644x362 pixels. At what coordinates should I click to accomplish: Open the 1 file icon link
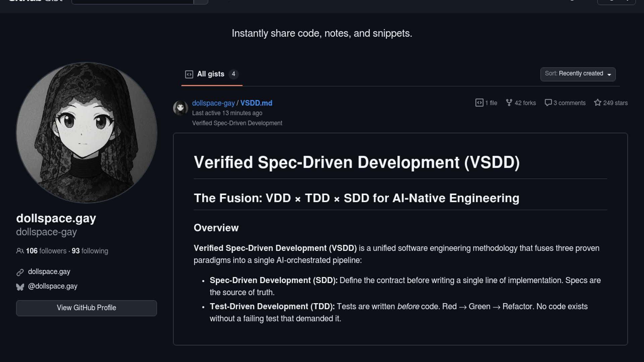point(479,103)
